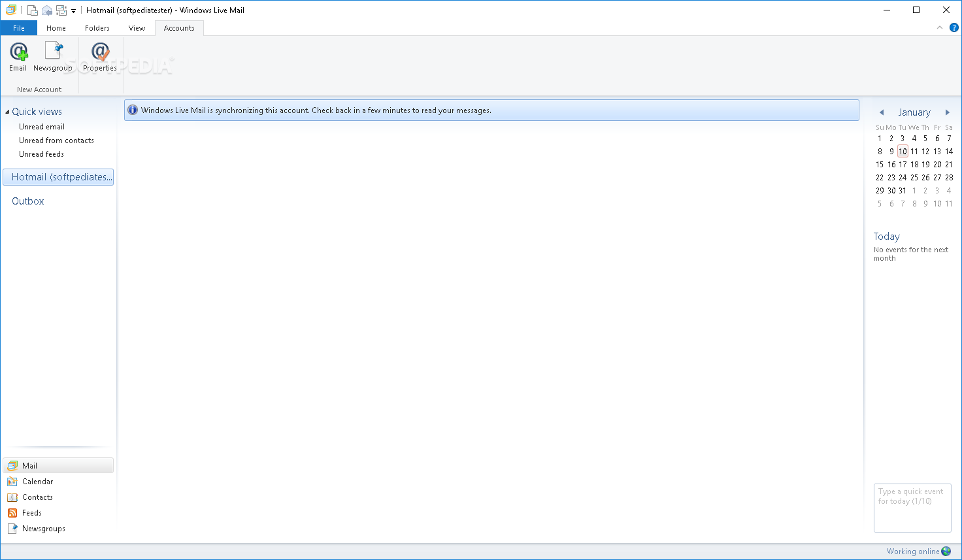
Task: Select the Accounts ribbon tab
Action: 179,28
